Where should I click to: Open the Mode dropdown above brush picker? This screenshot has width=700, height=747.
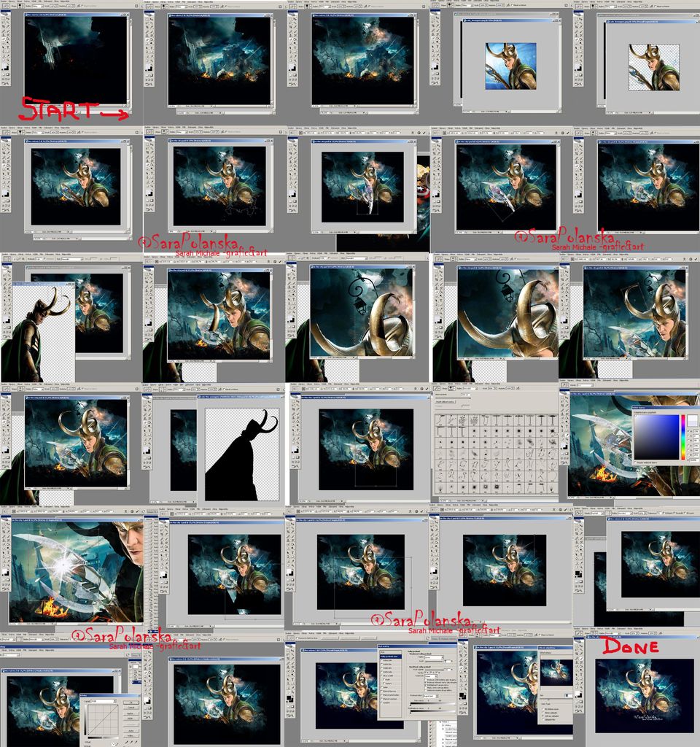tap(470, 389)
